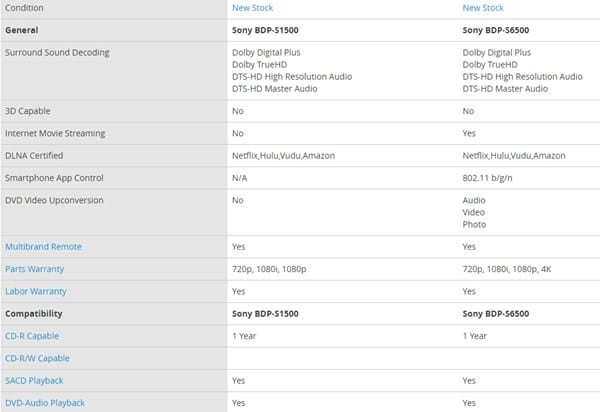This screenshot has width=600, height=412.
Task: Click the Smartphone App Control label
Action: pyautogui.click(x=54, y=178)
